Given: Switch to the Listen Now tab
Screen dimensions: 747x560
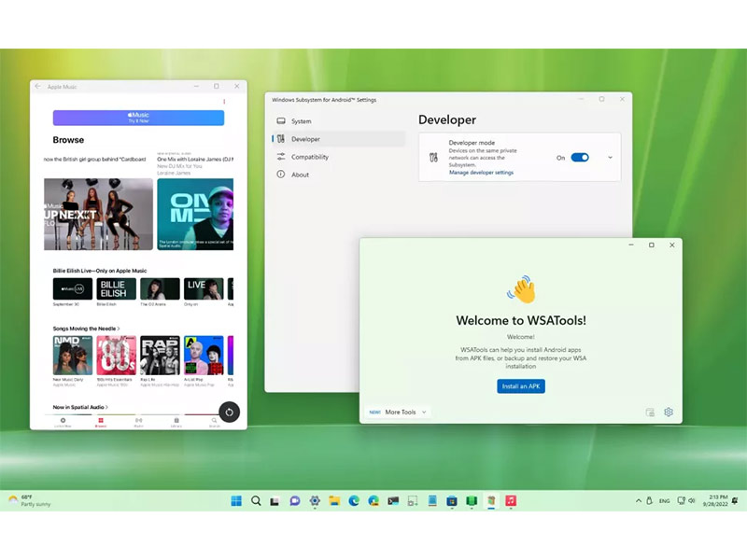Looking at the screenshot, I should 63,423.
